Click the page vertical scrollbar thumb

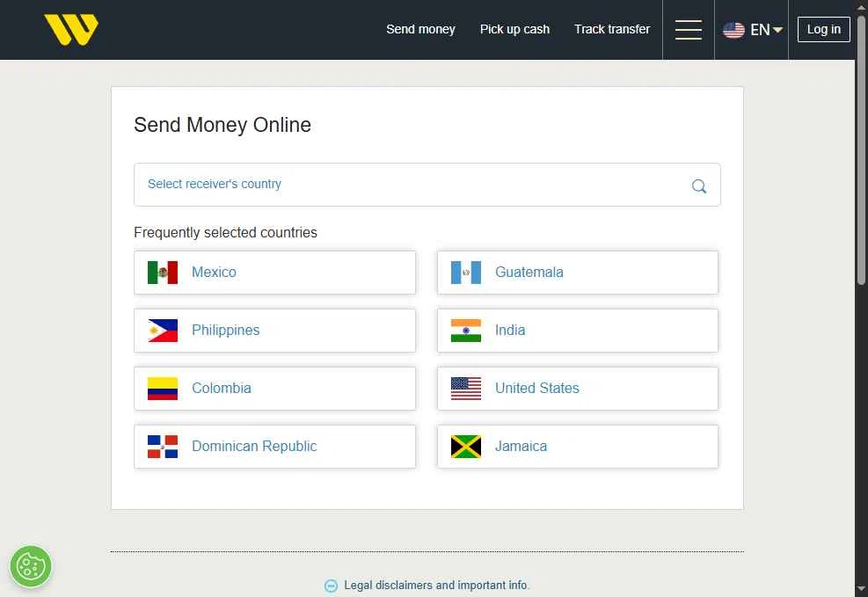coord(861,150)
